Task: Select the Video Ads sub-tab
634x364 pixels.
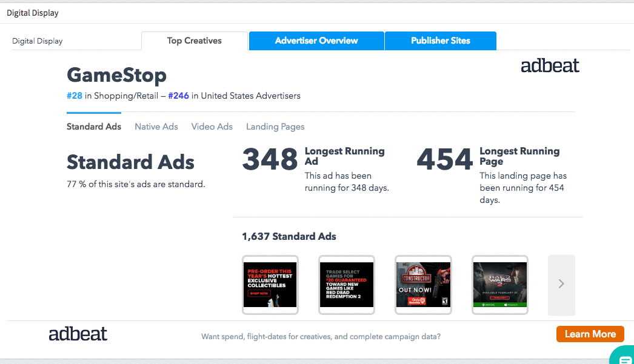Action: pos(212,127)
